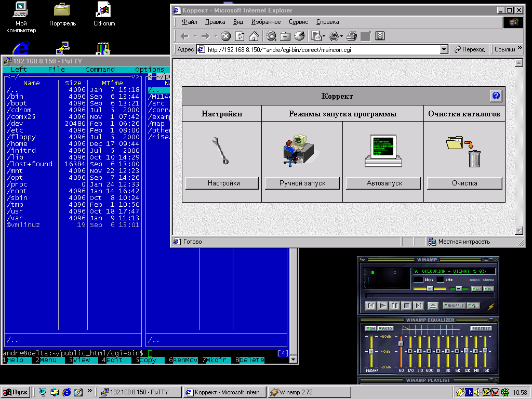532x399 pixels.
Task: Open the Файл menu in IE
Action: coord(189,22)
